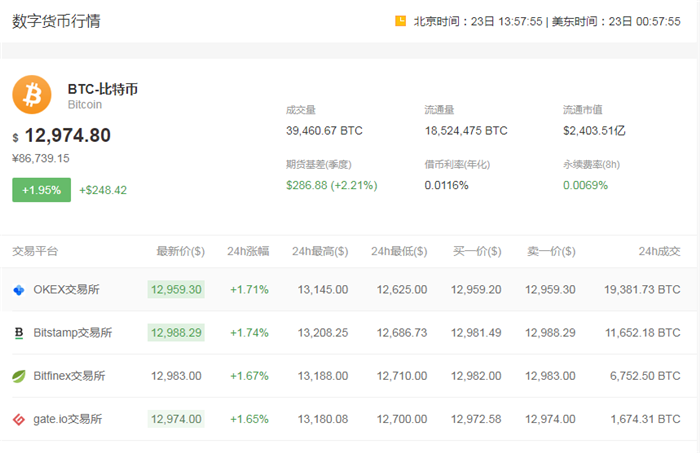Click the Bitstamp exchange logo icon
Screen dimensions: 700x453
[19, 333]
